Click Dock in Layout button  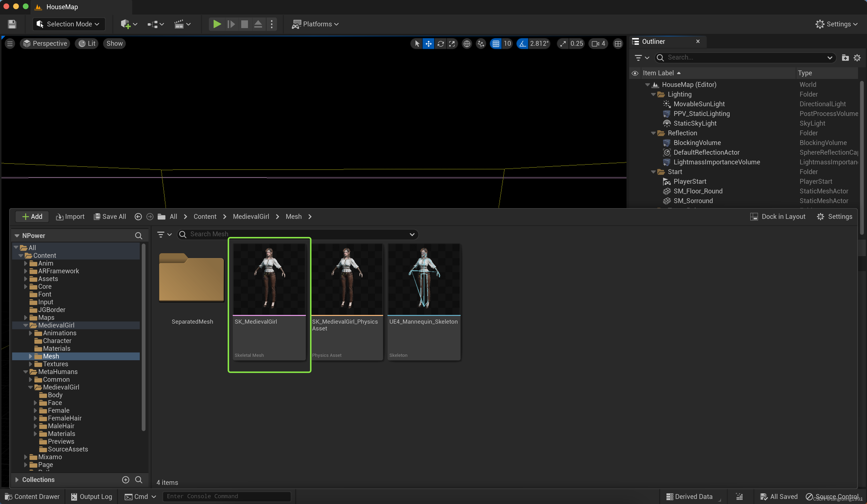pos(778,217)
